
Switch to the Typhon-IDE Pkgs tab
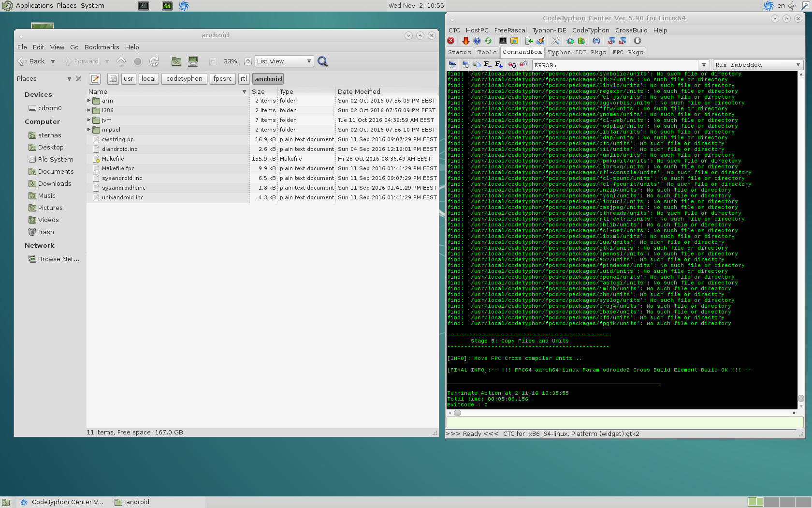(577, 52)
